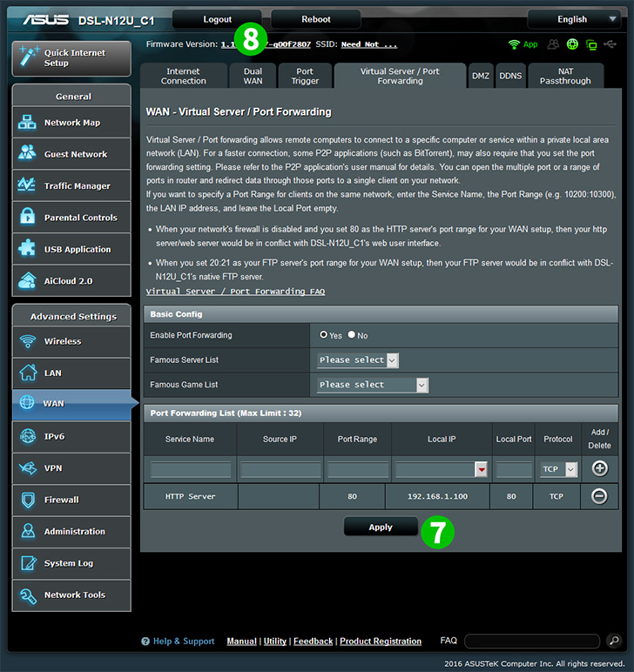Switch to the NAT Passthrough tab
The height and width of the screenshot is (672, 634).
click(x=565, y=76)
